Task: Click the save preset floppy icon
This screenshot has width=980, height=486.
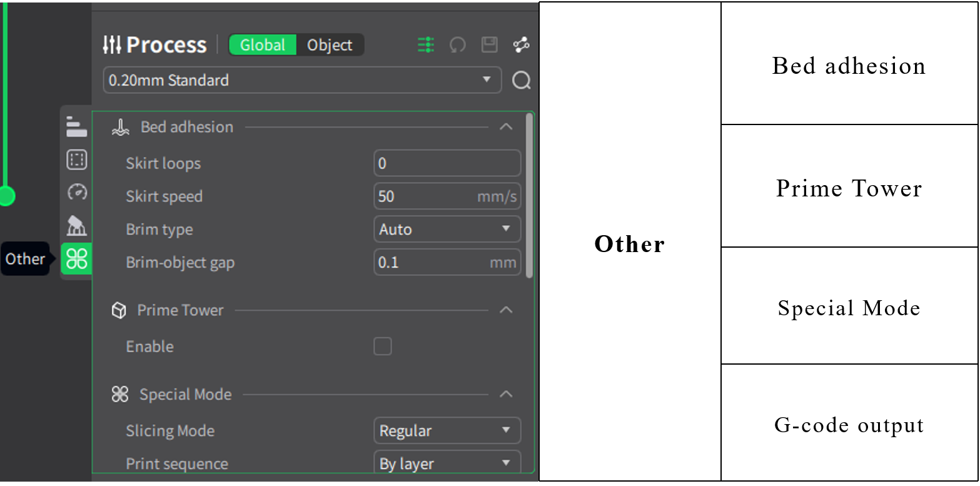Action: [x=489, y=45]
